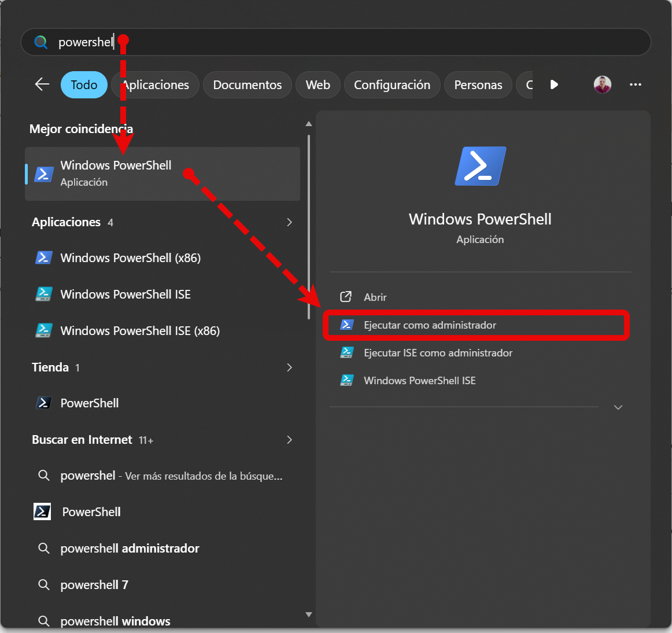Open the user profile avatar
The height and width of the screenshot is (633, 672).
click(602, 84)
